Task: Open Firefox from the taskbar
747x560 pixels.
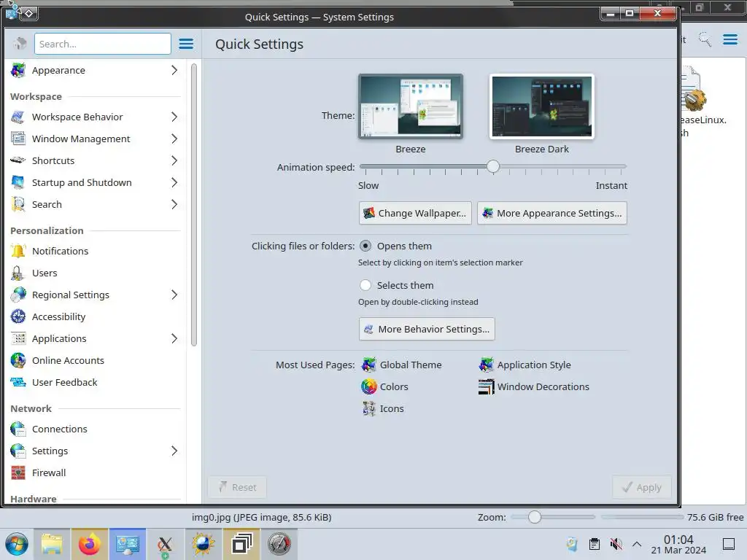Action: 89,544
